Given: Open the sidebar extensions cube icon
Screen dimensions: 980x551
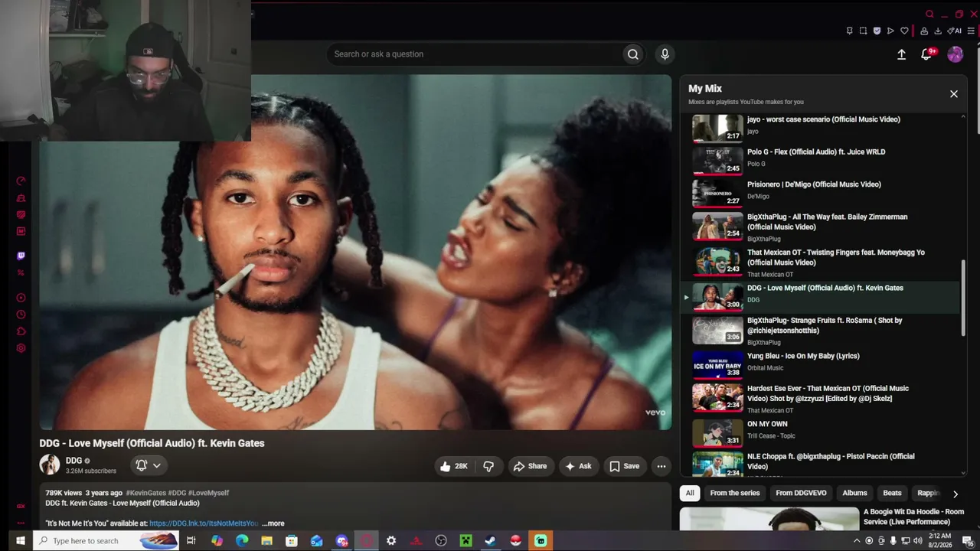Looking at the screenshot, I should (x=21, y=331).
